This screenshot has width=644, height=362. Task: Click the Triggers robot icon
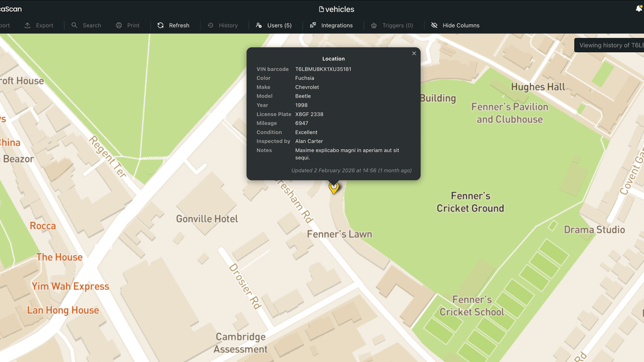pyautogui.click(x=374, y=25)
